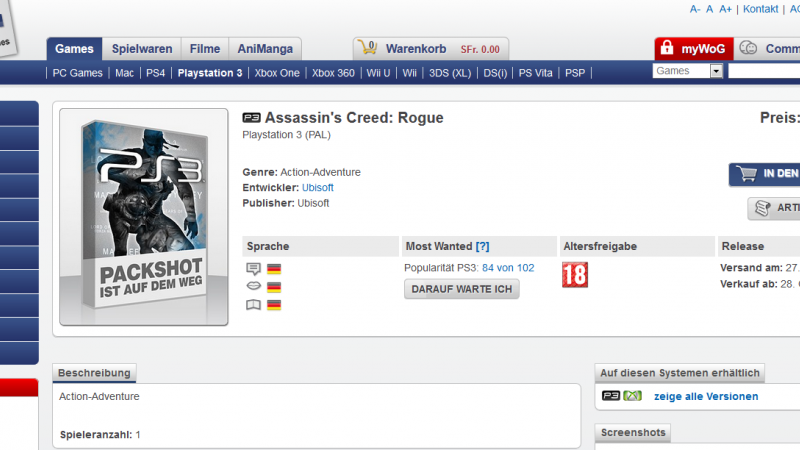The image size is (800, 450).
Task: Select the PS3 system icon under available systems
Action: point(611,395)
